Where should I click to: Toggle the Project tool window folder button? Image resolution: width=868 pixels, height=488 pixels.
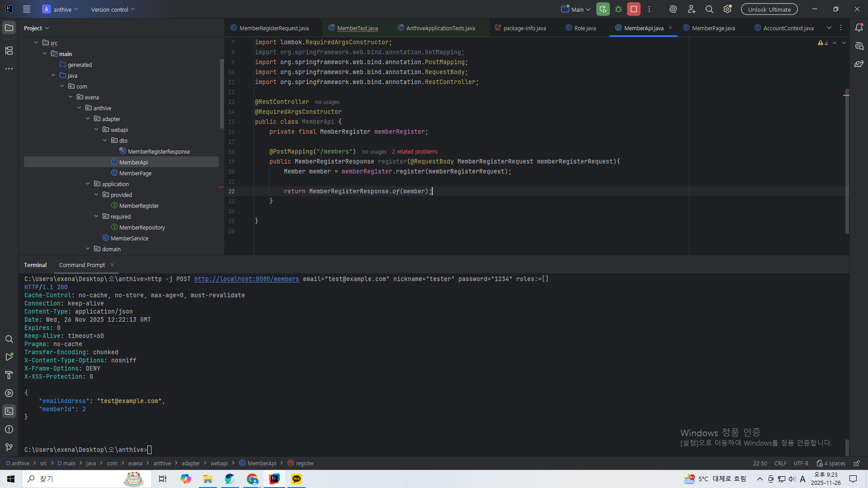tap(9, 28)
